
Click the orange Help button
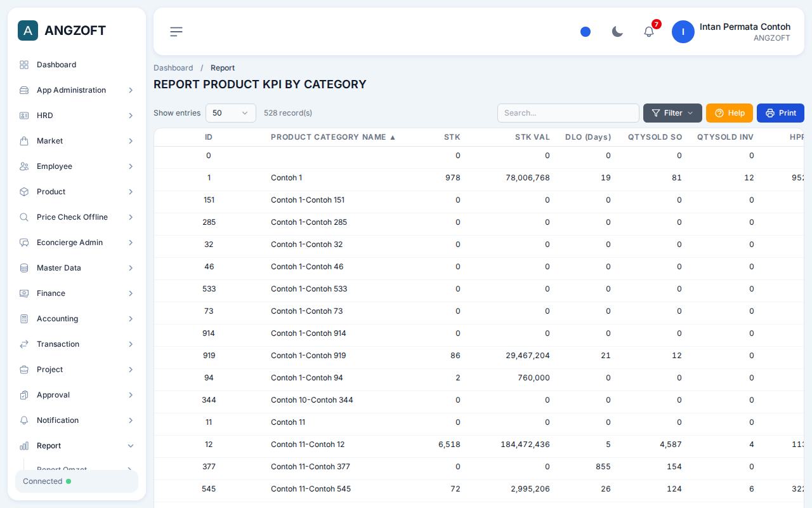click(730, 113)
